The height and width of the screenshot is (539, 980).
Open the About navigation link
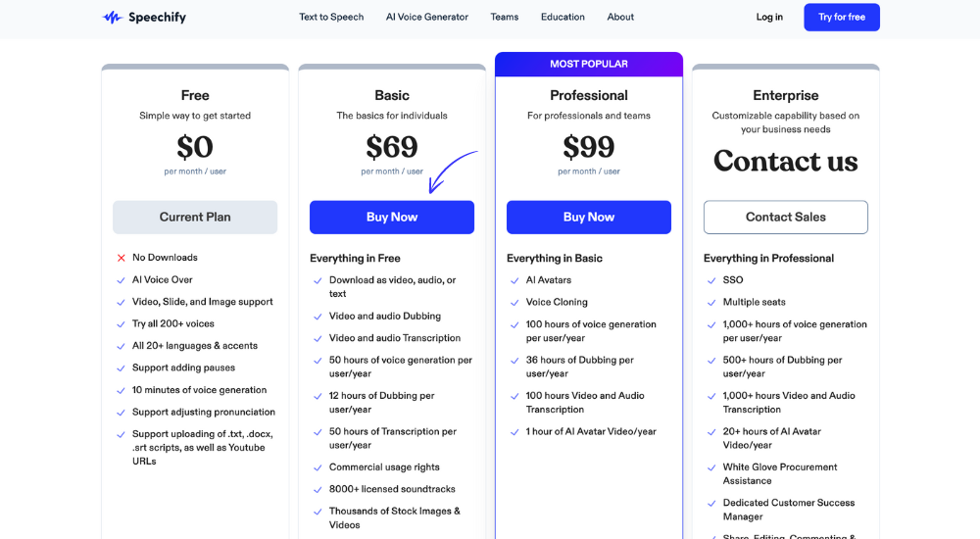(x=620, y=17)
